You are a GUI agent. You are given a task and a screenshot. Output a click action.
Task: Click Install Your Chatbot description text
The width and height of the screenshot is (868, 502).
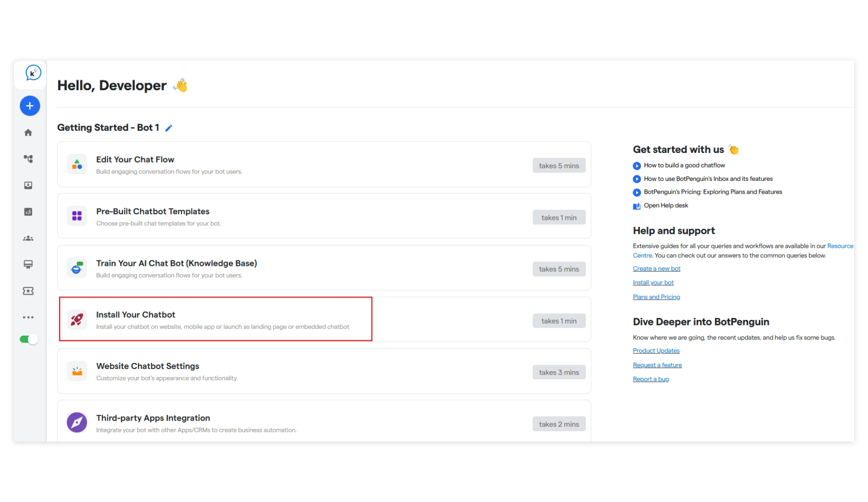[222, 327]
